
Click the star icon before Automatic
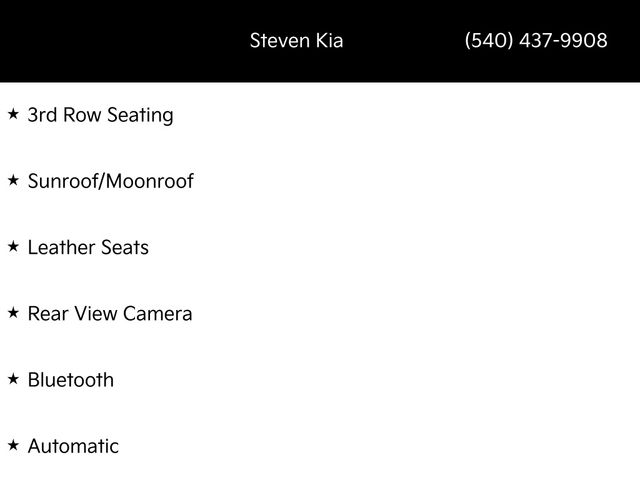click(13, 445)
